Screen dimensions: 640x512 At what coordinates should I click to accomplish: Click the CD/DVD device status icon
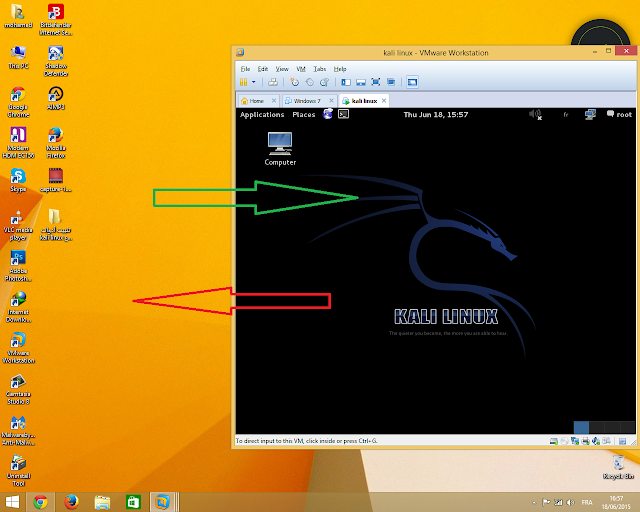(x=564, y=441)
